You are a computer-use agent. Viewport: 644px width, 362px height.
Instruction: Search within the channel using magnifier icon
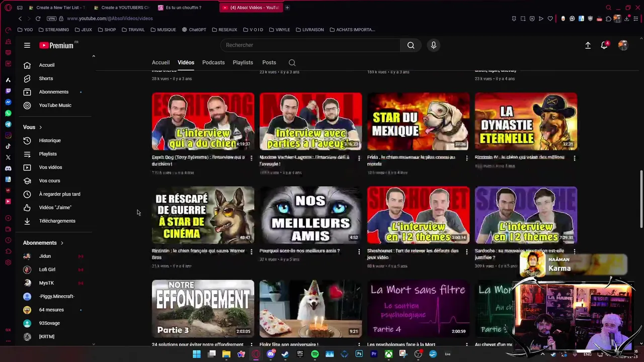[x=292, y=63]
